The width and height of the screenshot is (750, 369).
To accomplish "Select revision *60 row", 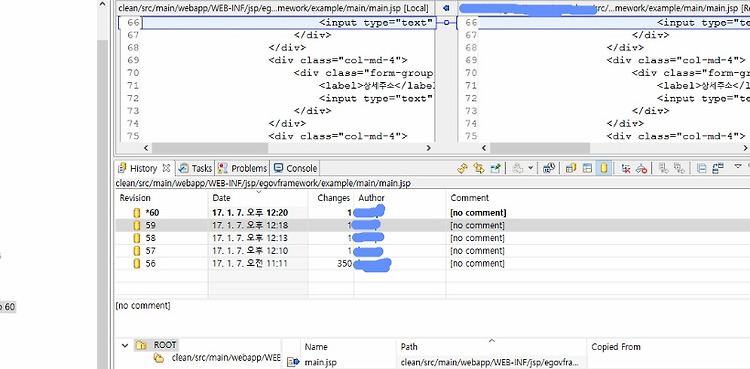I will point(433,213).
